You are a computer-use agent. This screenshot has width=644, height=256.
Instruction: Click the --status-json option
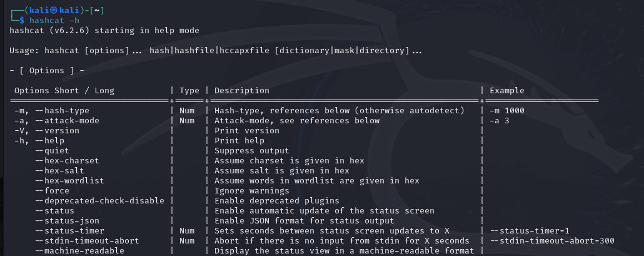click(x=67, y=221)
